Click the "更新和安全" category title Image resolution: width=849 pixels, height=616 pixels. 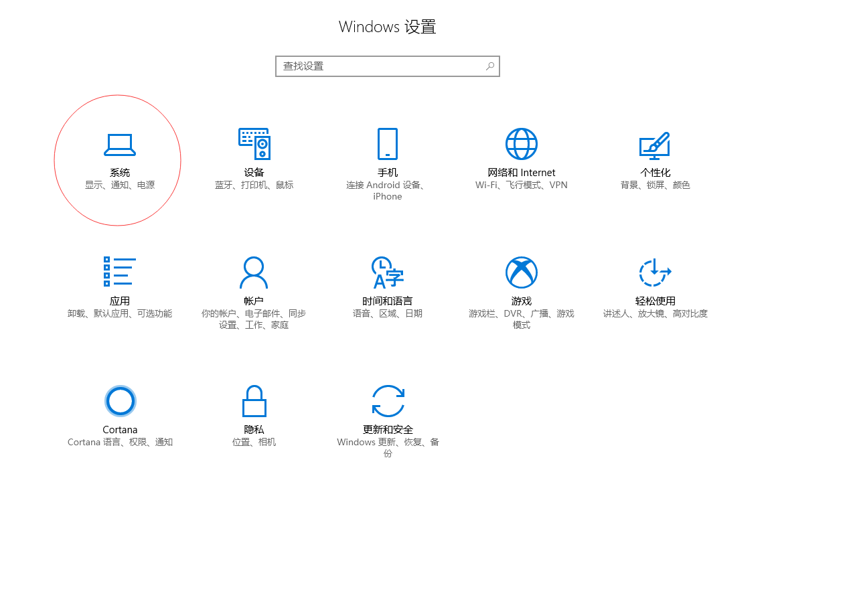388,430
